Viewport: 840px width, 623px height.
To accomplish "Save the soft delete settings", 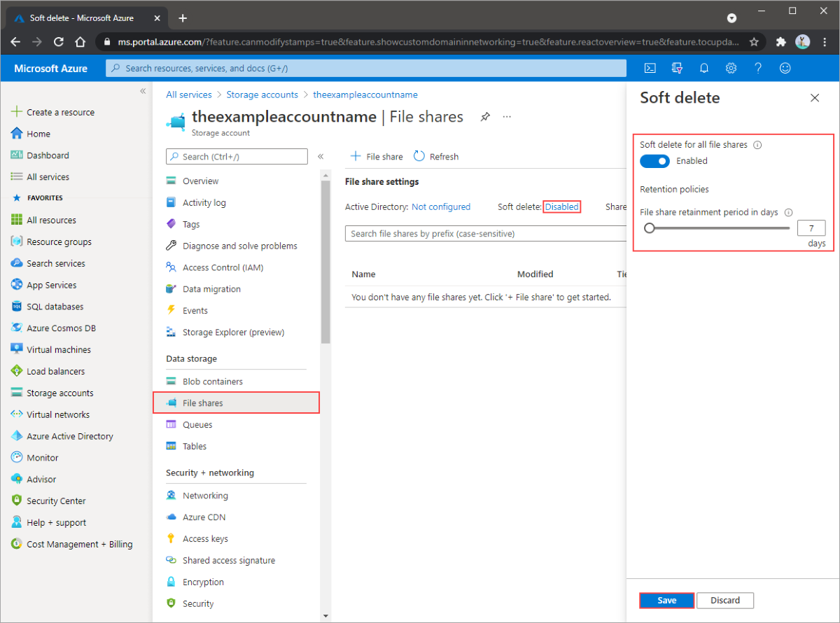I will [x=666, y=600].
